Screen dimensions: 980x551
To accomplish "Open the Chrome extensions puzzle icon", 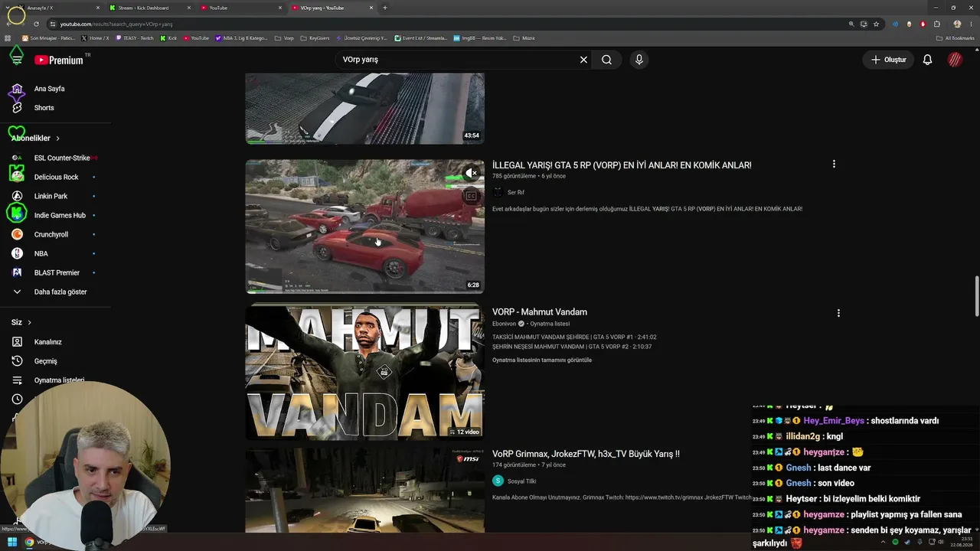I will pyautogui.click(x=936, y=24).
